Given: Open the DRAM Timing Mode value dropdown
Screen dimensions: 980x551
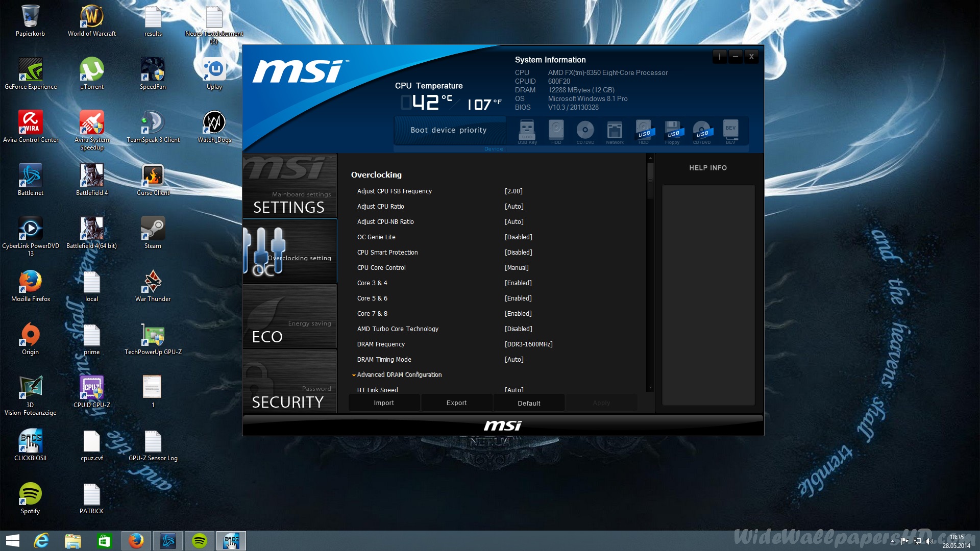Looking at the screenshot, I should [x=514, y=360].
